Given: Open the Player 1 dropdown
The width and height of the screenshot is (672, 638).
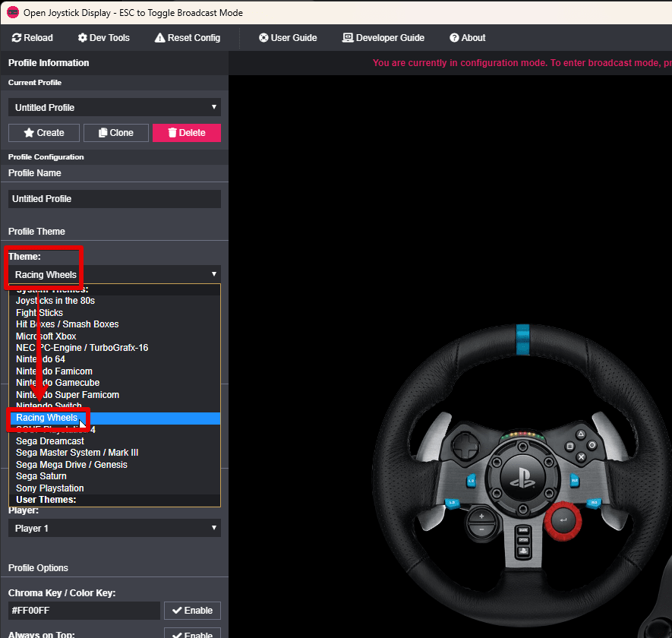Looking at the screenshot, I should pos(115,528).
